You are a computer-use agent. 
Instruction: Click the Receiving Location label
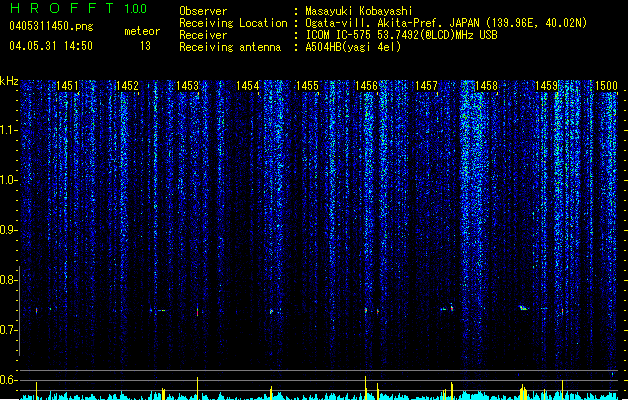click(x=233, y=23)
